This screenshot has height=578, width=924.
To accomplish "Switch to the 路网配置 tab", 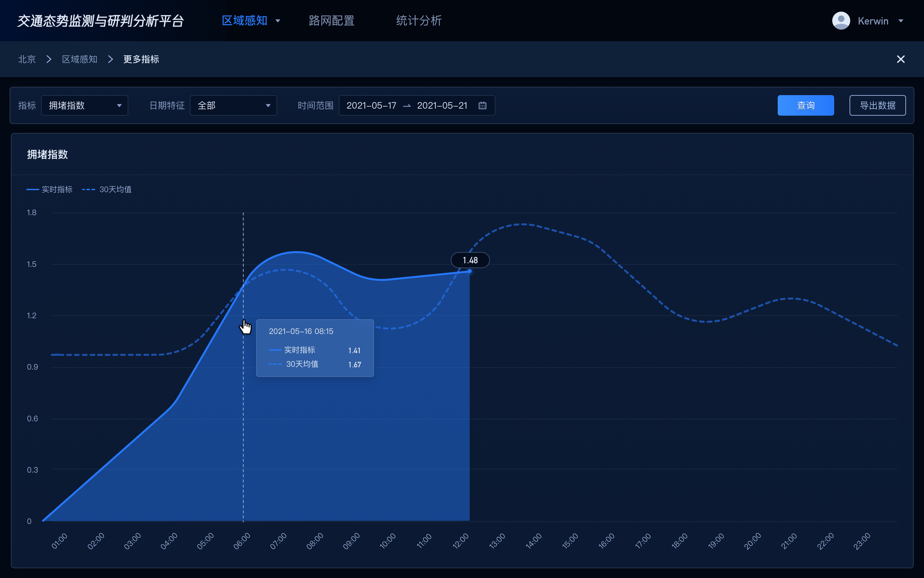I will pyautogui.click(x=331, y=21).
